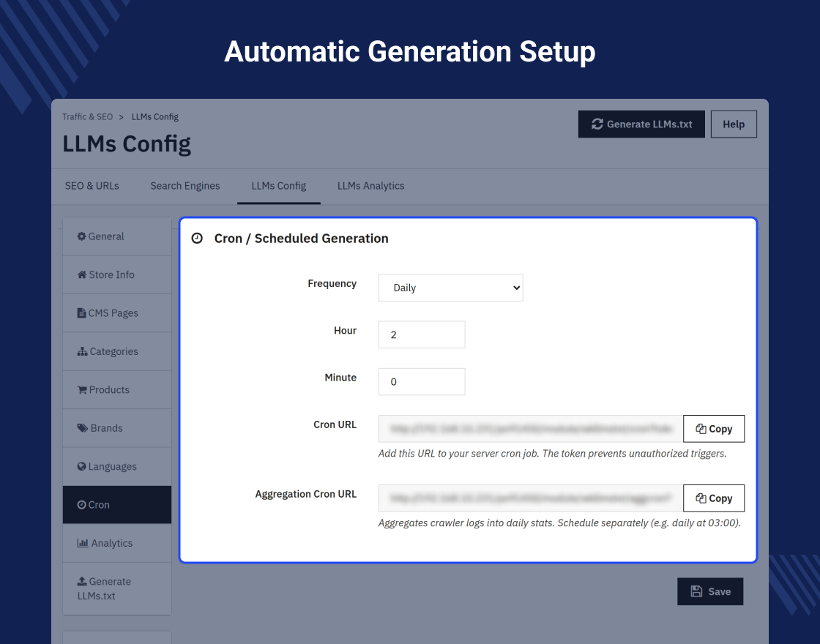Focus the Hour input field
The height and width of the screenshot is (644, 820).
coord(422,334)
